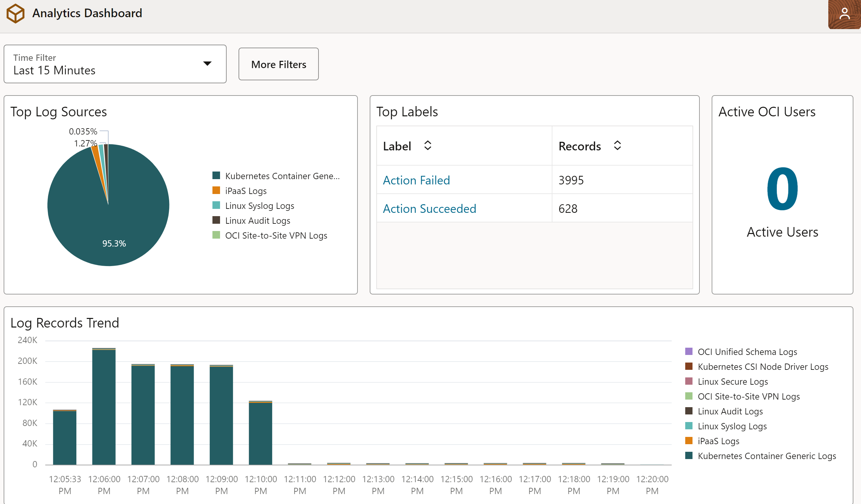Click the Analytics Dashboard cube logo
This screenshot has width=861, height=504.
16,14
